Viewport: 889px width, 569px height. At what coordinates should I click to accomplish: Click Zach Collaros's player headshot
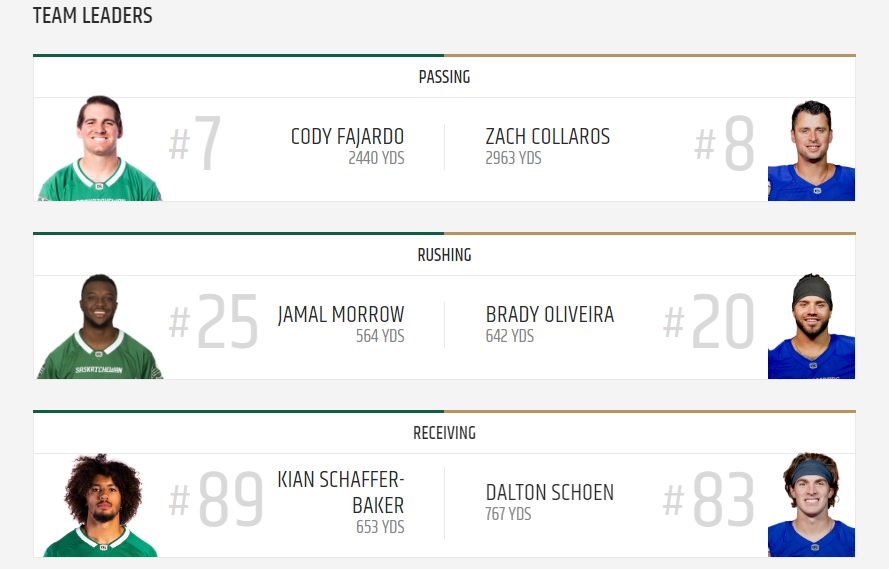(811, 150)
